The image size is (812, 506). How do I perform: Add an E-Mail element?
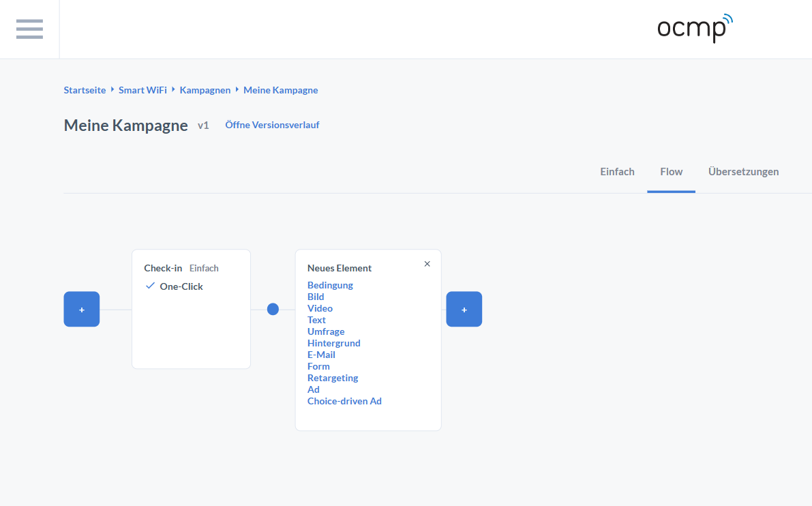click(321, 355)
